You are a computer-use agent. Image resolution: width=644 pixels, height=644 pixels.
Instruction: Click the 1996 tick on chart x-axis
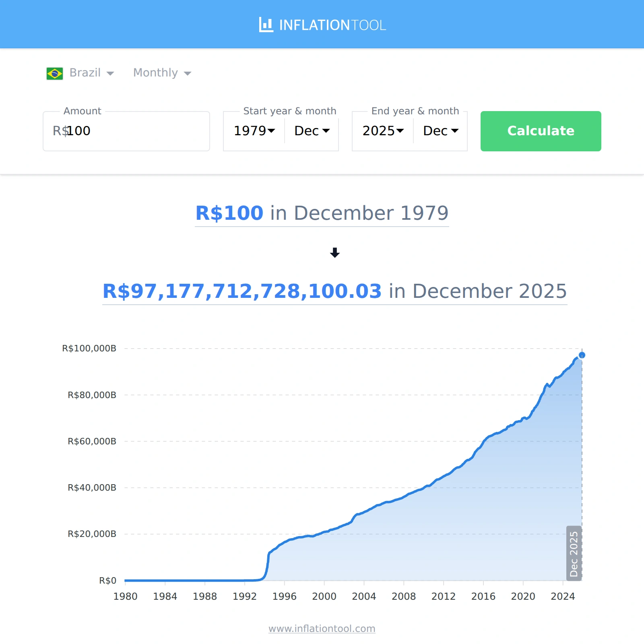click(x=284, y=596)
